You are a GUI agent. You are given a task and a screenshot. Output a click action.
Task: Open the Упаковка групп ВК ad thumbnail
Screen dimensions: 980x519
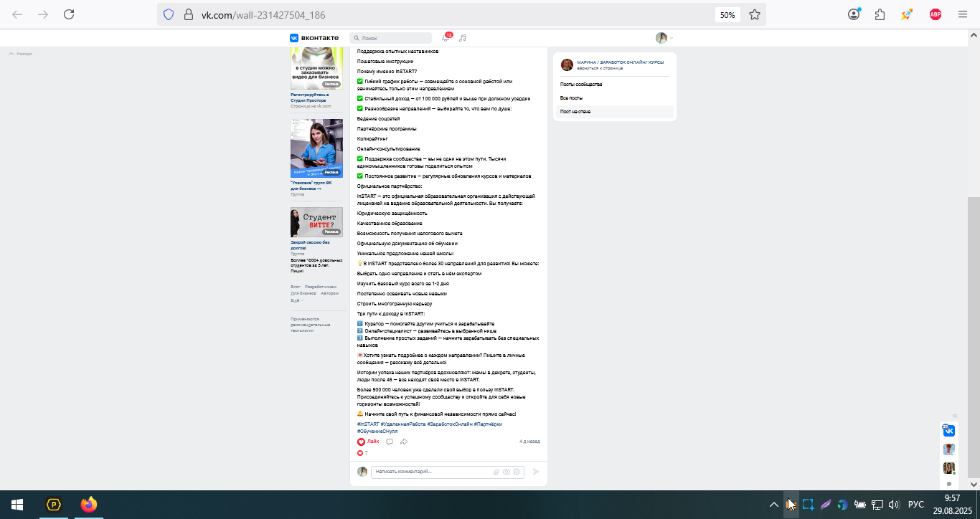coord(316,148)
